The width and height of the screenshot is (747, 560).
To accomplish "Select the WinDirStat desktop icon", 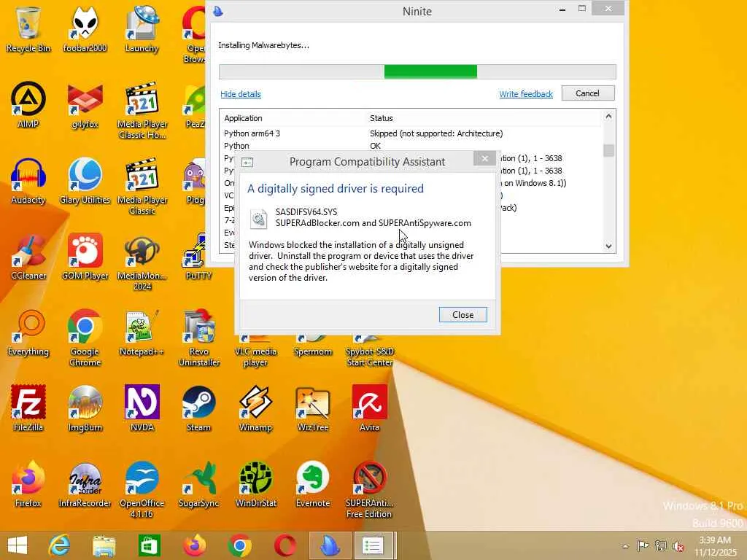I will tap(255, 483).
